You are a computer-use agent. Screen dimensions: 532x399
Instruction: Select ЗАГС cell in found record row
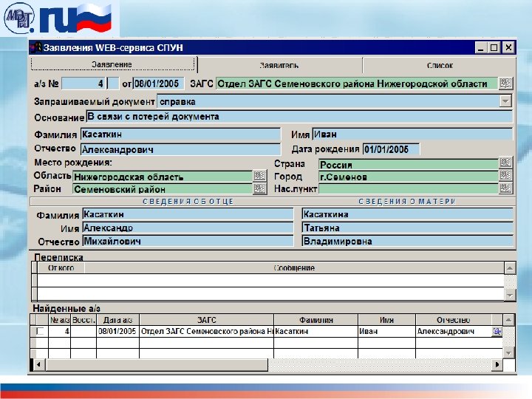click(207, 332)
